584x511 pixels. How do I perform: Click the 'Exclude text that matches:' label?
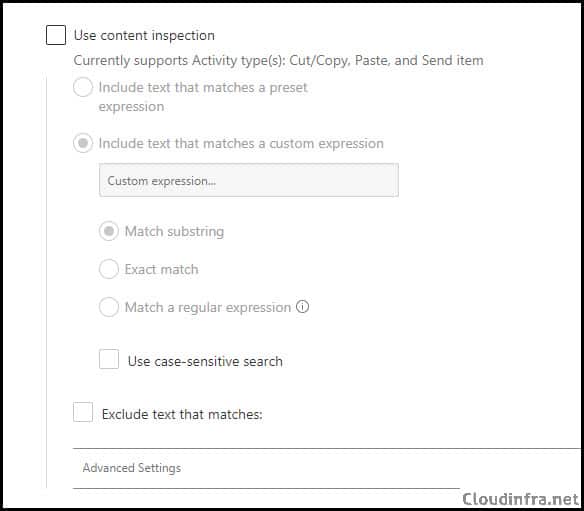182,414
